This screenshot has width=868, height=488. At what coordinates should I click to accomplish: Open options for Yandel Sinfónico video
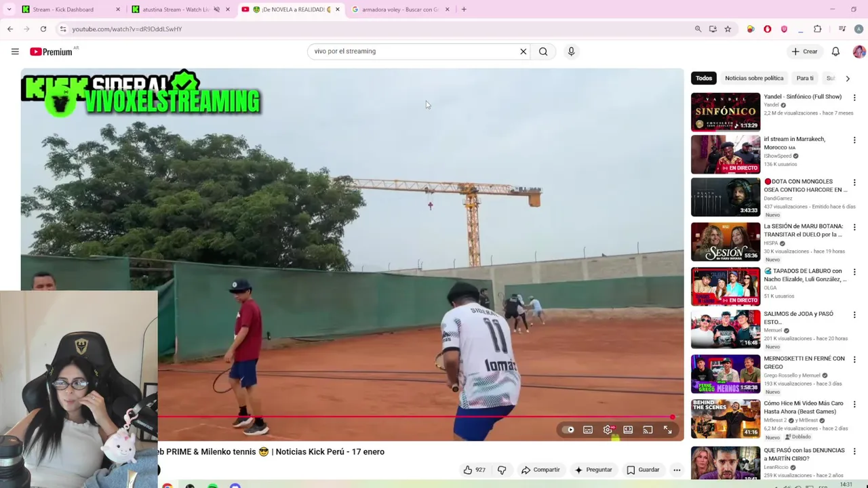coord(854,98)
